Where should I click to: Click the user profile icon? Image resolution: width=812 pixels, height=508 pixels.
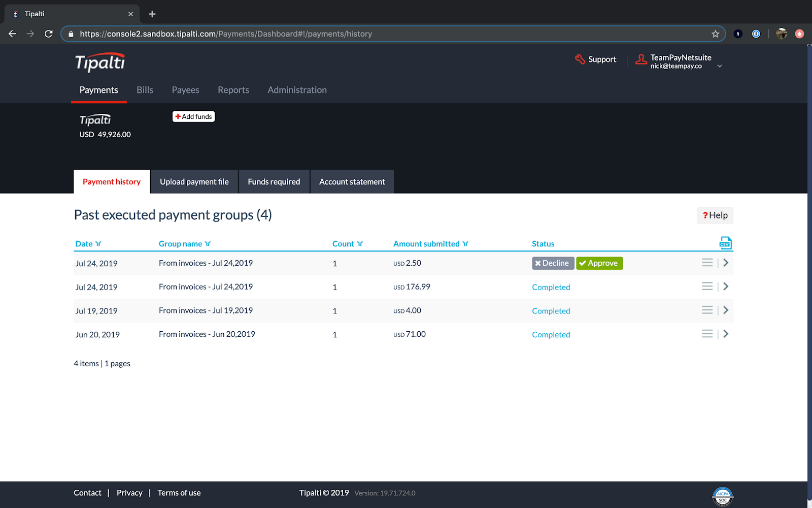coord(641,59)
